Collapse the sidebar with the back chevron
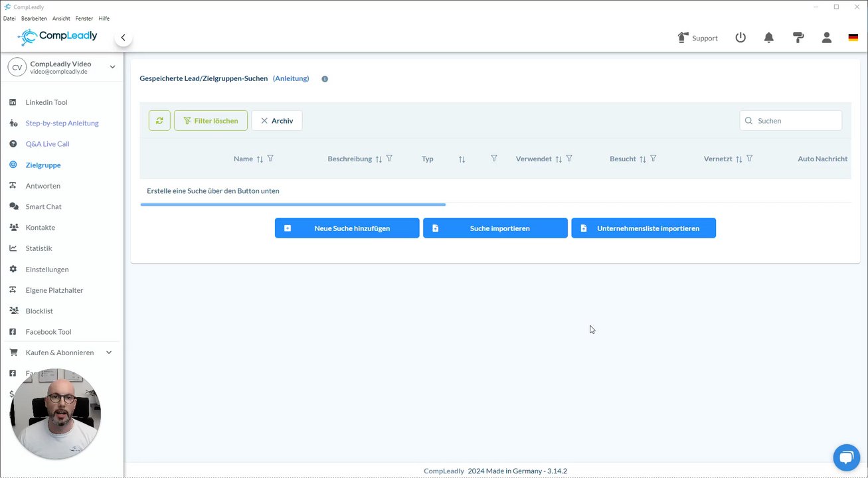The image size is (868, 478). pyautogui.click(x=123, y=38)
